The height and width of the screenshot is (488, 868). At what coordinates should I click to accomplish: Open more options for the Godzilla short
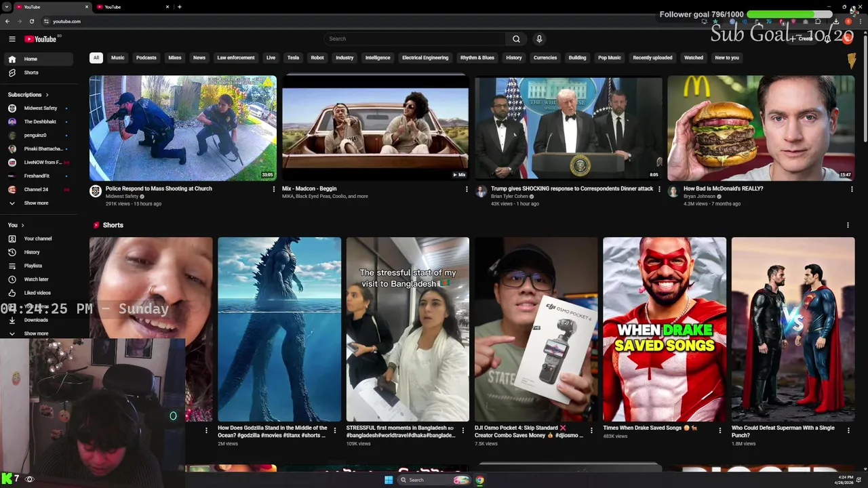(x=335, y=429)
